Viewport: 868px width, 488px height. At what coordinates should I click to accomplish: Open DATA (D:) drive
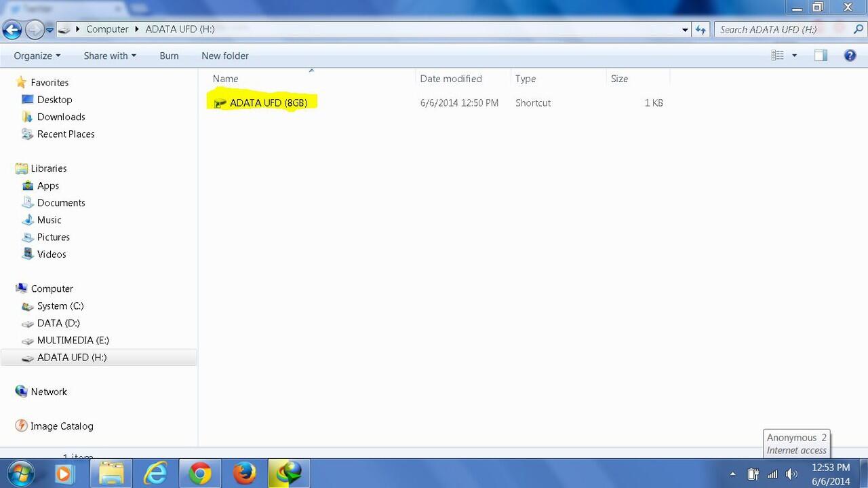tap(58, 323)
